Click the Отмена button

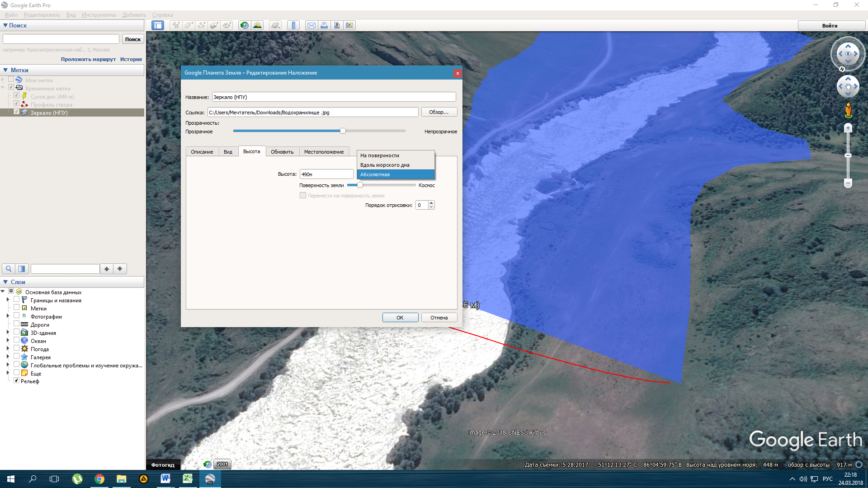(x=439, y=318)
